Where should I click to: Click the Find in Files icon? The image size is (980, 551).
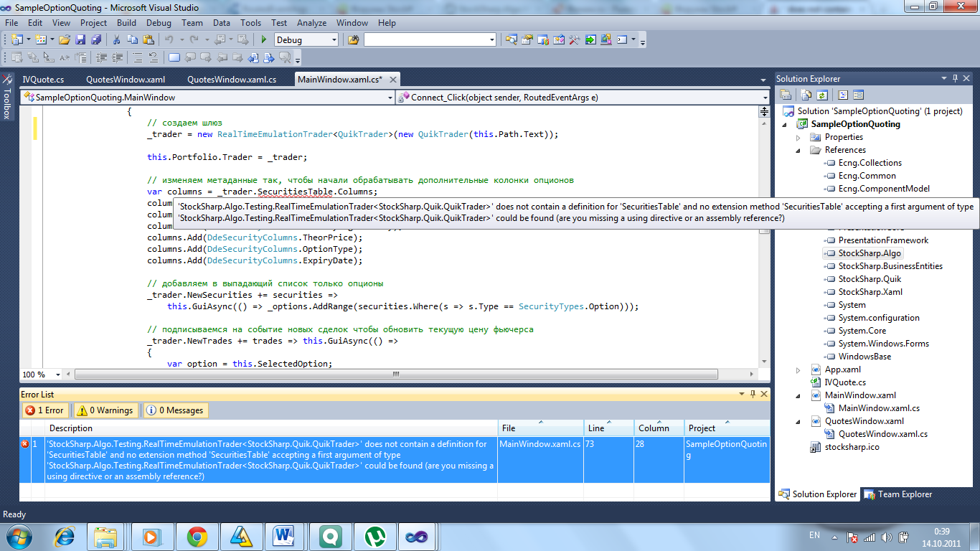(353, 40)
